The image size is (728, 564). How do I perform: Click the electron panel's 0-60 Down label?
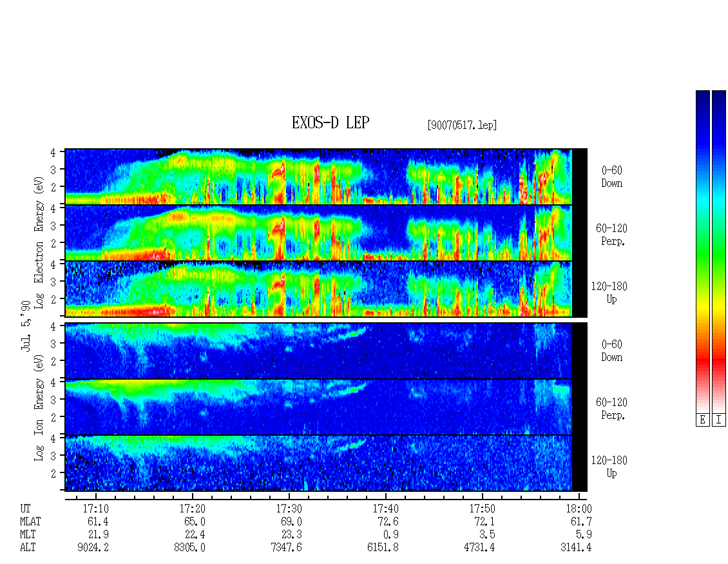point(611,177)
